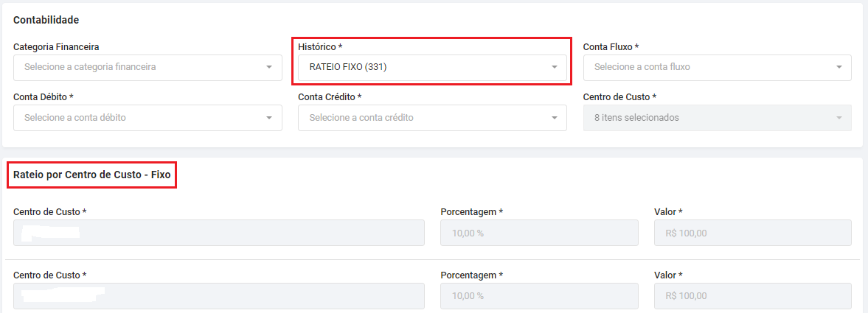This screenshot has height=313, width=868.
Task: Click the Categoria Financeira dropdown arrow
Action: point(269,68)
